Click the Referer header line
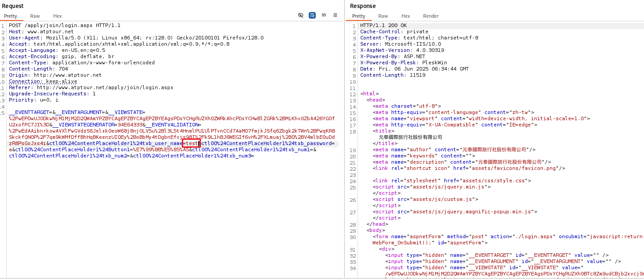644x279 pixels. (91, 87)
